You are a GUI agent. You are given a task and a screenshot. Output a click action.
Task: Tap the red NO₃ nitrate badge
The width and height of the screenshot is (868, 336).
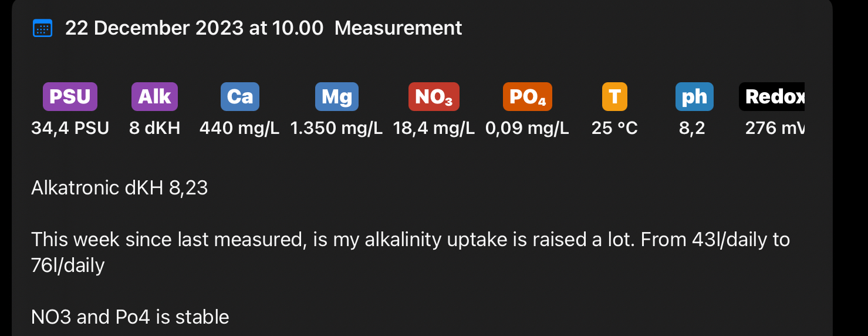click(x=434, y=97)
